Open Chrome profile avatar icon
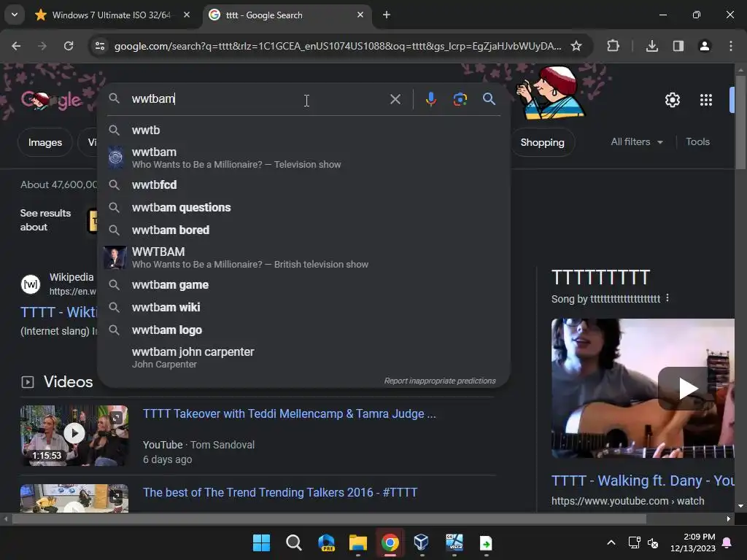Image resolution: width=747 pixels, height=560 pixels. (704, 46)
